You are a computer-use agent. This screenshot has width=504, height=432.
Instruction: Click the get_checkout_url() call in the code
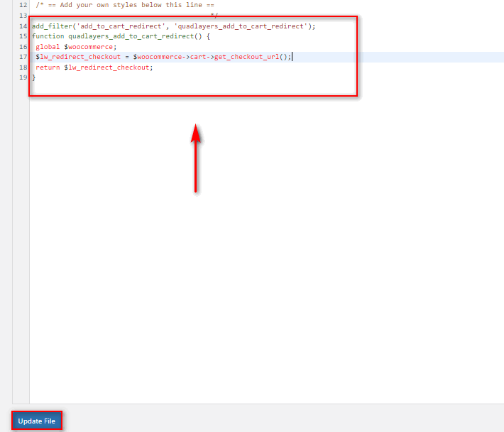click(251, 57)
